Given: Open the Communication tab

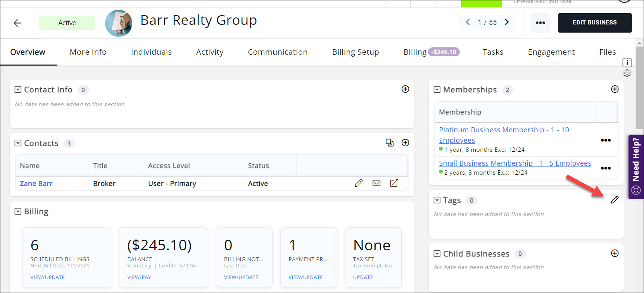Looking at the screenshot, I should click(x=278, y=52).
